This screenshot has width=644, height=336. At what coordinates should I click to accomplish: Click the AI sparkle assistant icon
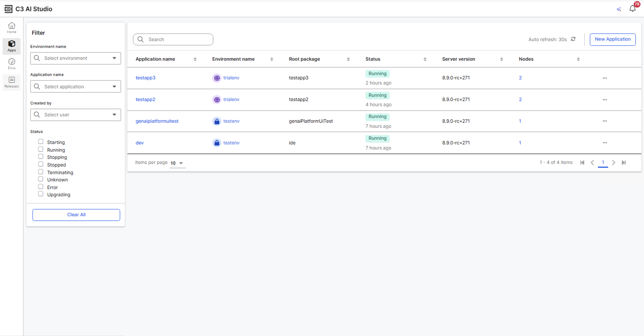point(619,9)
